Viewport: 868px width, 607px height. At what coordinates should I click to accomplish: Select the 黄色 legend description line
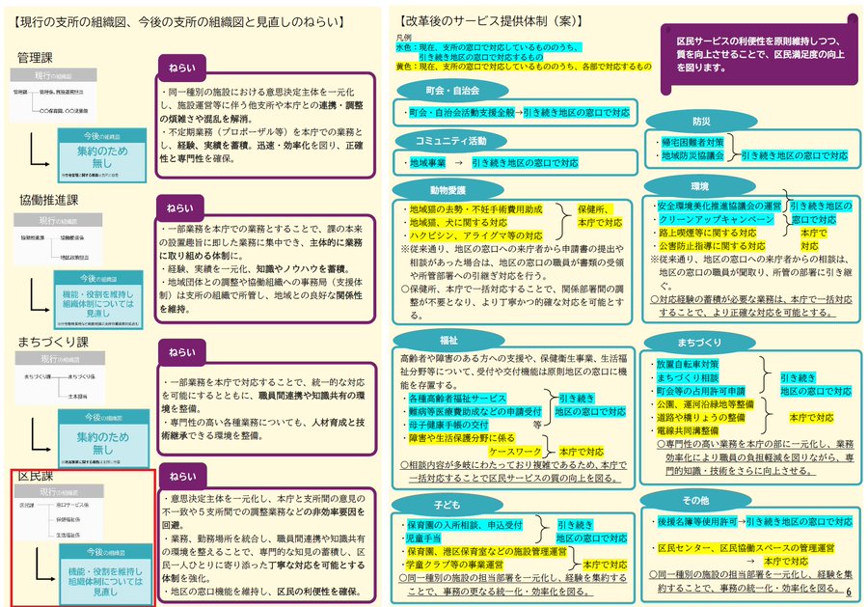tap(524, 67)
